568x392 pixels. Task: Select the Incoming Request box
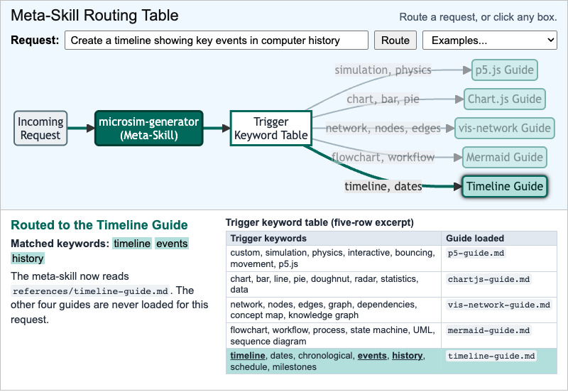[40, 129]
